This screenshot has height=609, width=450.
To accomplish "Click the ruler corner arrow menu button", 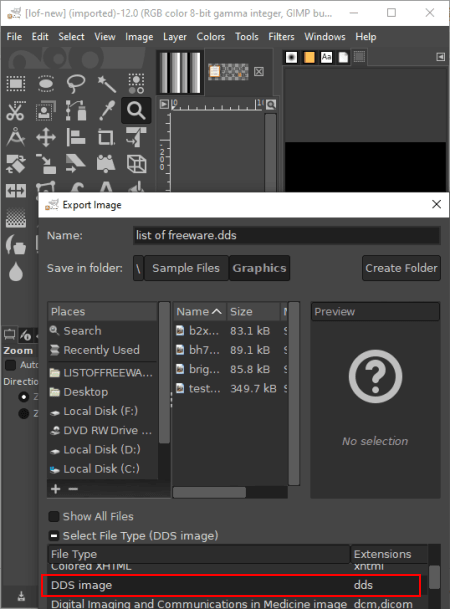I will (x=164, y=104).
